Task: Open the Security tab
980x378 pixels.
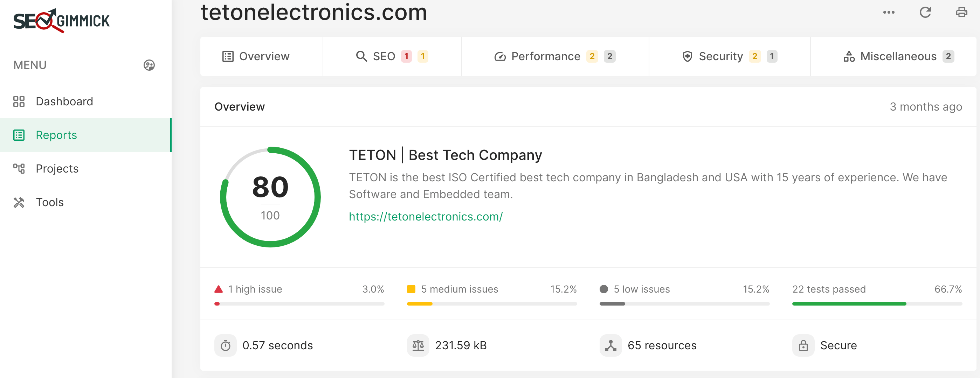Action: pyautogui.click(x=729, y=56)
